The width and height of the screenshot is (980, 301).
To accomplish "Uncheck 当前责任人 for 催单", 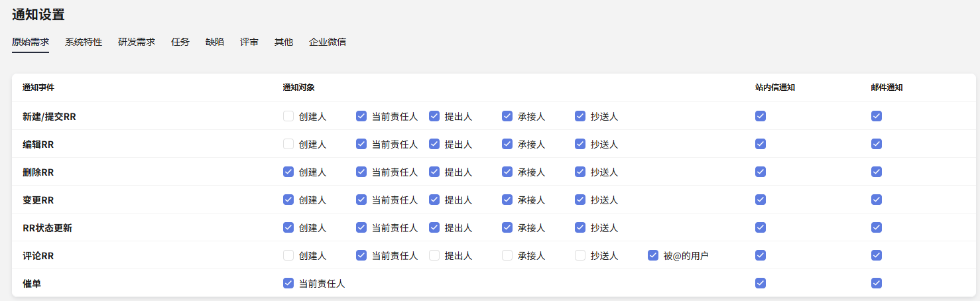I will coord(288,283).
